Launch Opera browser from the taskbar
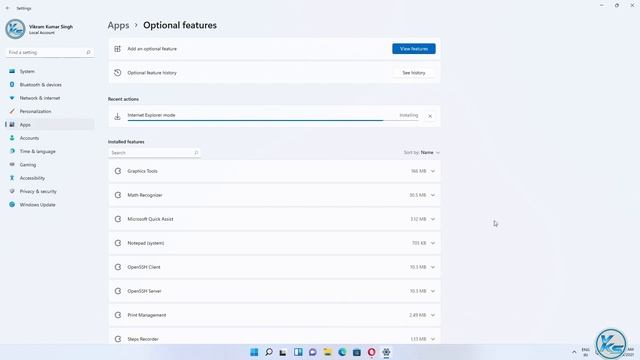The height and width of the screenshot is (360, 640). click(x=371, y=352)
